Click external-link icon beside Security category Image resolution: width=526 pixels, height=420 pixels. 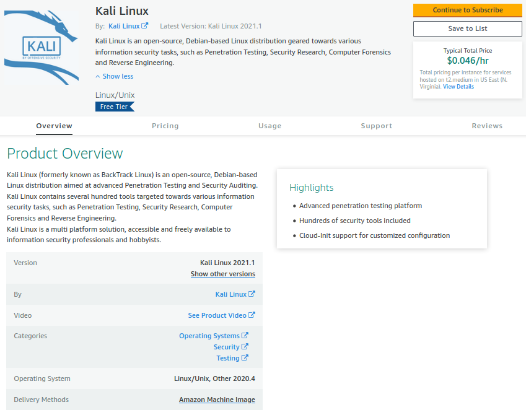tap(245, 347)
